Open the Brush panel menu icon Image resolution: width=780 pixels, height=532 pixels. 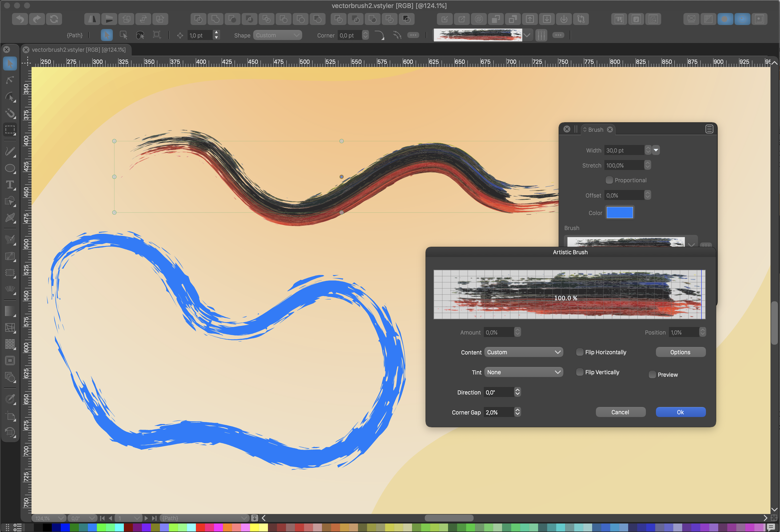[x=709, y=129]
